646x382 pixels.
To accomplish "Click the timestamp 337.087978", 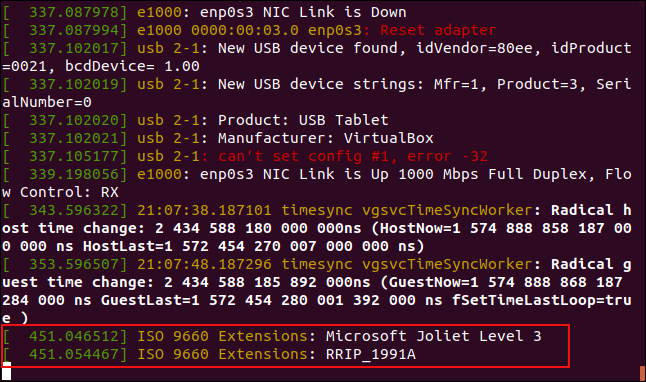I will (x=74, y=12).
